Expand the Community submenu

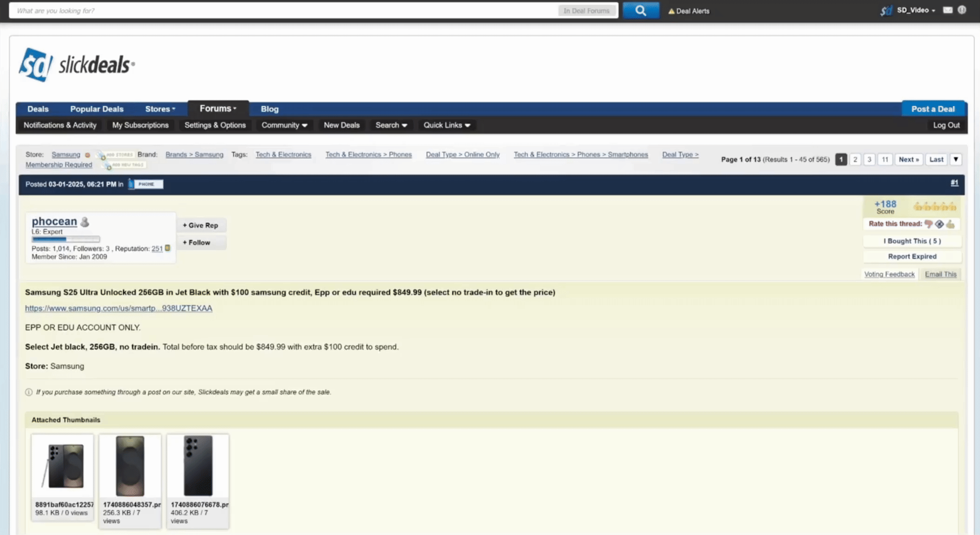pos(284,125)
